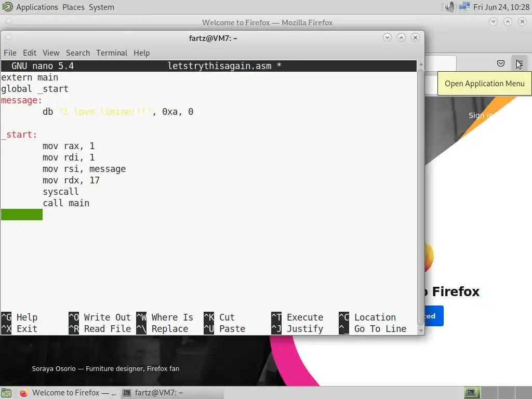Click the ^G Help shortcut in nano
Image resolution: width=532 pixels, height=399 pixels.
[x=19, y=317]
